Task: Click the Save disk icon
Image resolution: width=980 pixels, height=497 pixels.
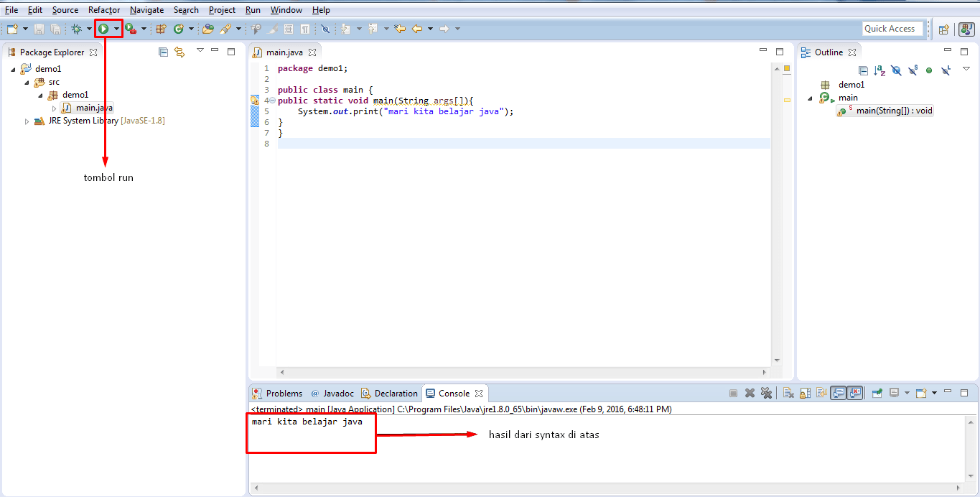Action: point(39,29)
